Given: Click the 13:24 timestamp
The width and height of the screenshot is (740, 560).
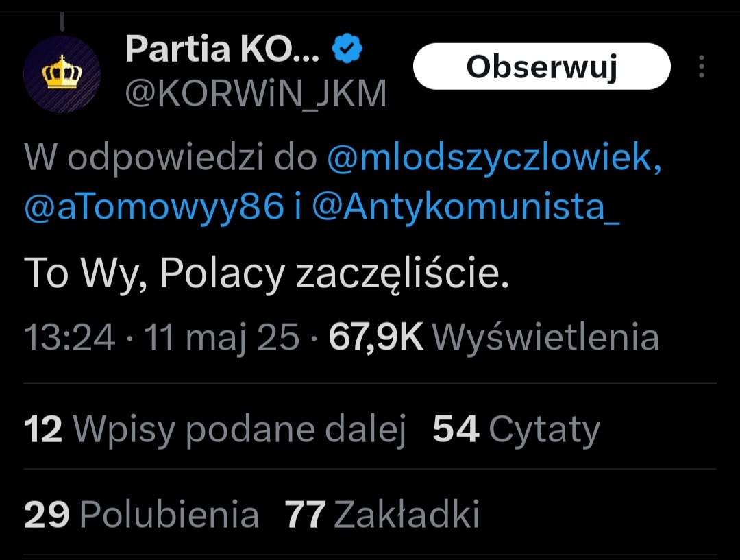Looking at the screenshot, I should pos(69,337).
